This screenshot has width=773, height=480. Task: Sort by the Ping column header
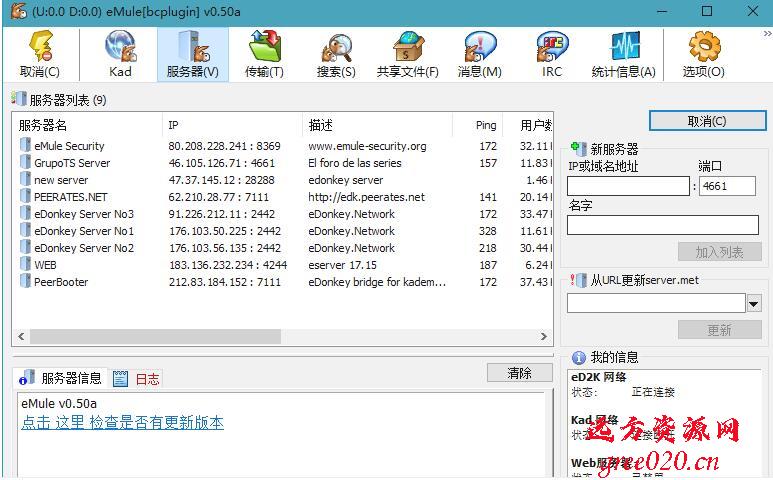click(478, 125)
